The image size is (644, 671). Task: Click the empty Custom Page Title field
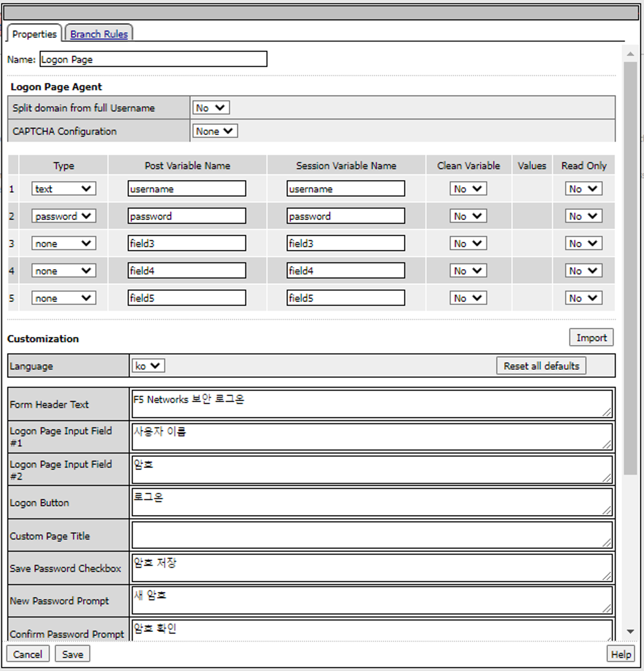tap(372, 535)
